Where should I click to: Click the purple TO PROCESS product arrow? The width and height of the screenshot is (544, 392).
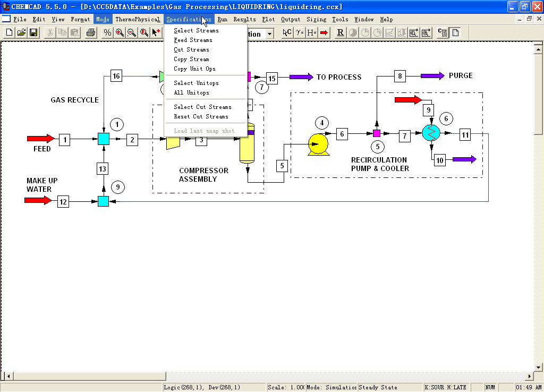click(x=301, y=77)
